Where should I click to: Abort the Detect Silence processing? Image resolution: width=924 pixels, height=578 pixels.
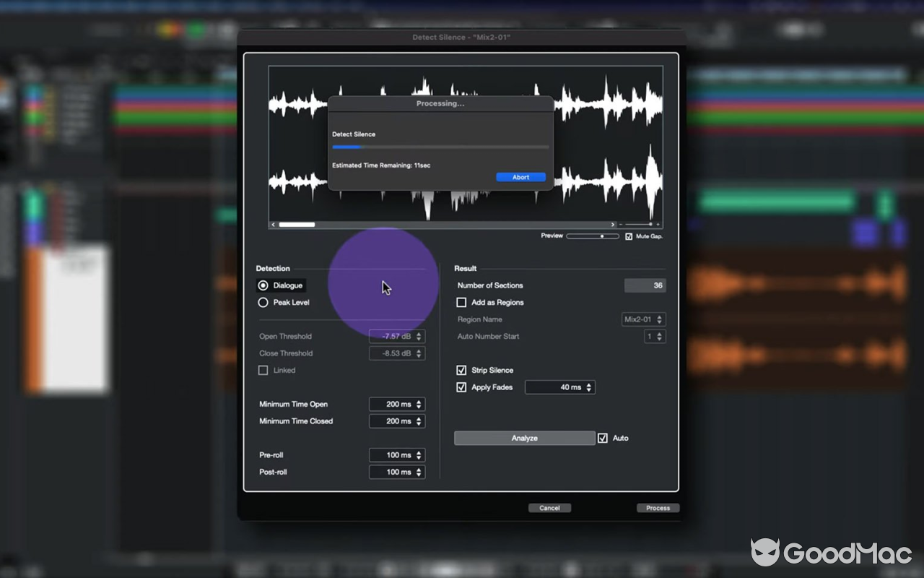pyautogui.click(x=520, y=176)
